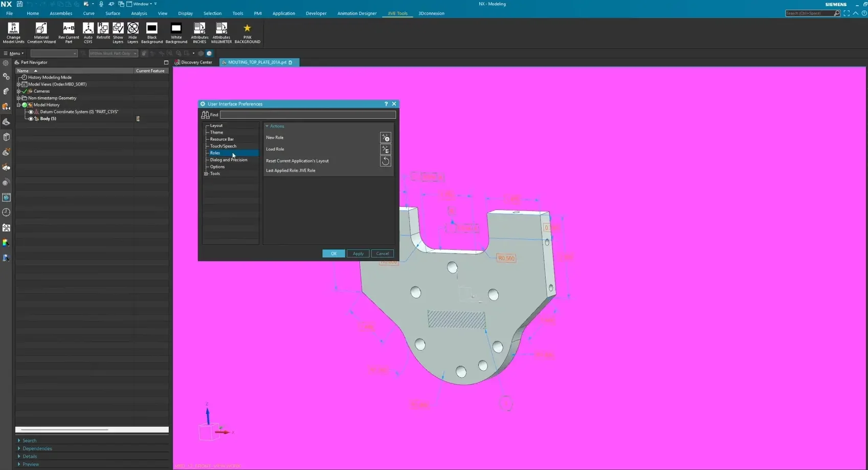Expand the Model Views node
The width and height of the screenshot is (868, 470).
(19, 84)
